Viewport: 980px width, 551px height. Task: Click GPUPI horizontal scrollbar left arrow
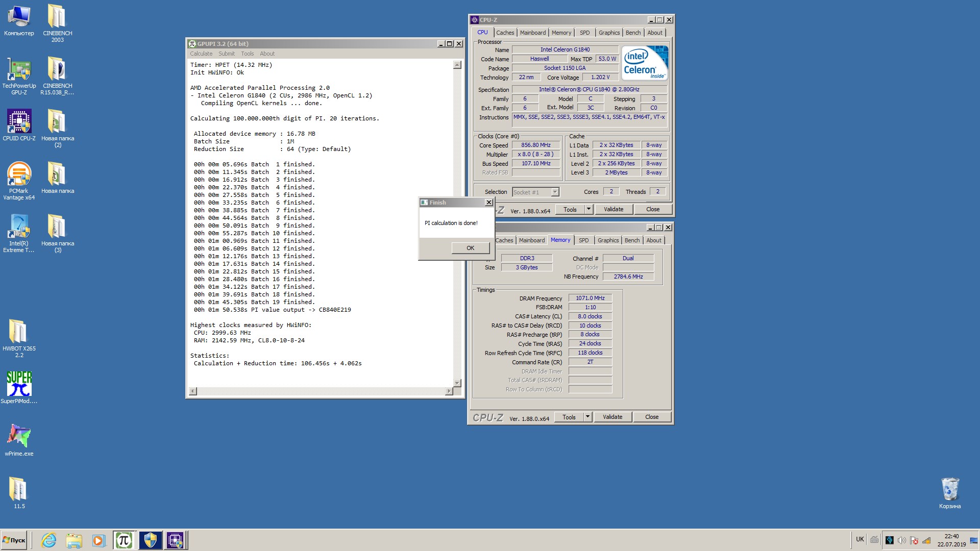(x=193, y=391)
